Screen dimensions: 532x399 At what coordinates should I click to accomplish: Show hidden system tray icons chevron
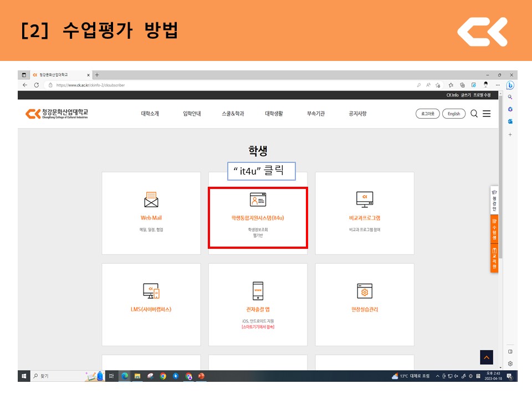tap(437, 376)
